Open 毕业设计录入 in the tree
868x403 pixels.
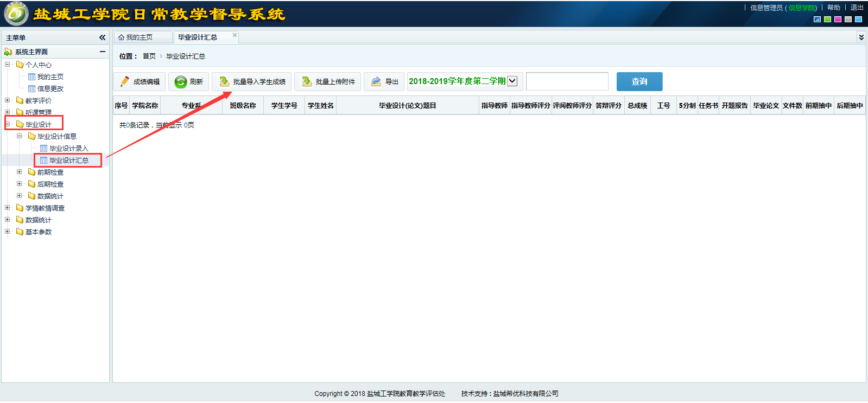pos(68,148)
